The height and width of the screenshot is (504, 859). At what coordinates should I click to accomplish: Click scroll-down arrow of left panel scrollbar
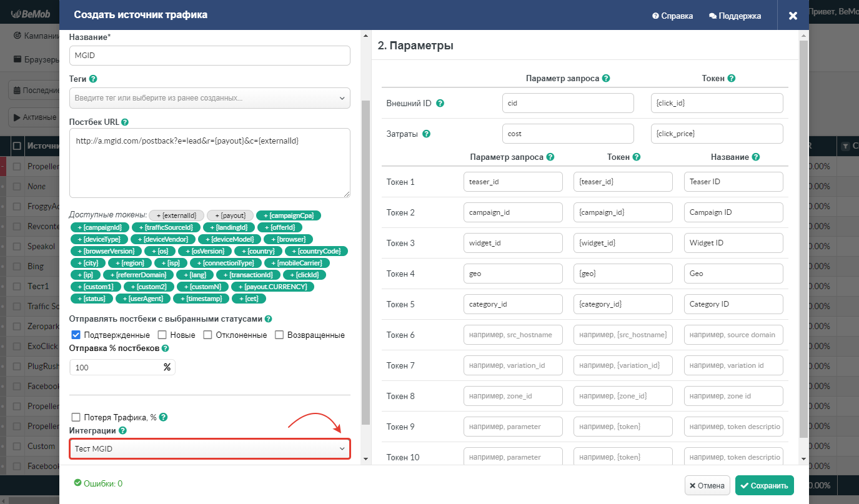366,460
